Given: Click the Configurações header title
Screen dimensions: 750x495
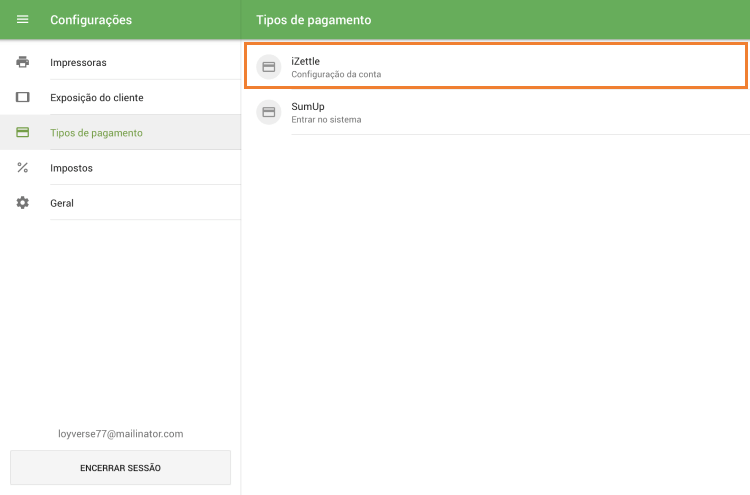Looking at the screenshot, I should tap(91, 20).
